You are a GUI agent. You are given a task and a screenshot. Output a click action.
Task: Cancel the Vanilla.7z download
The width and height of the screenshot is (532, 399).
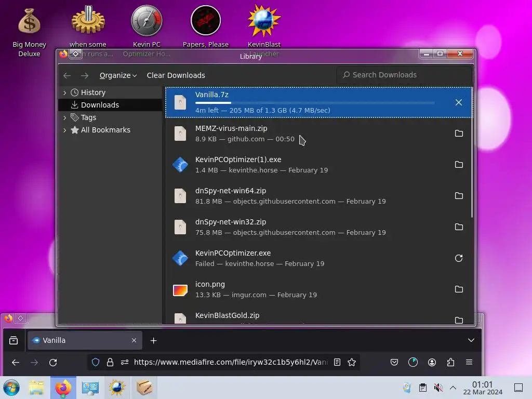pos(458,102)
